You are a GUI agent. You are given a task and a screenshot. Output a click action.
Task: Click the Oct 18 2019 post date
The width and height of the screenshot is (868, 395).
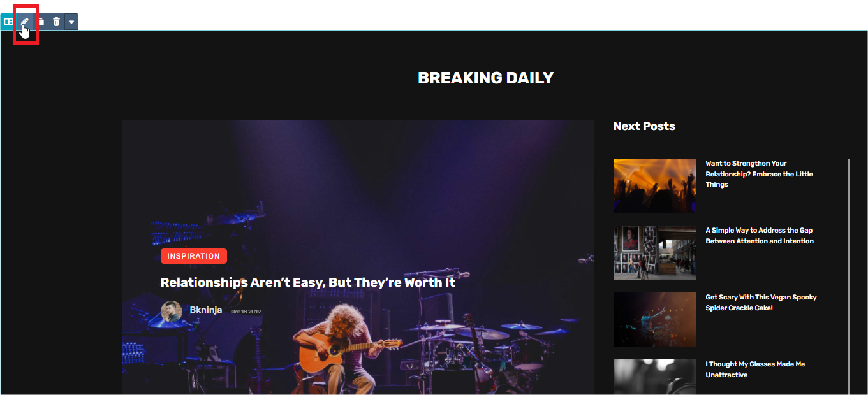point(246,312)
